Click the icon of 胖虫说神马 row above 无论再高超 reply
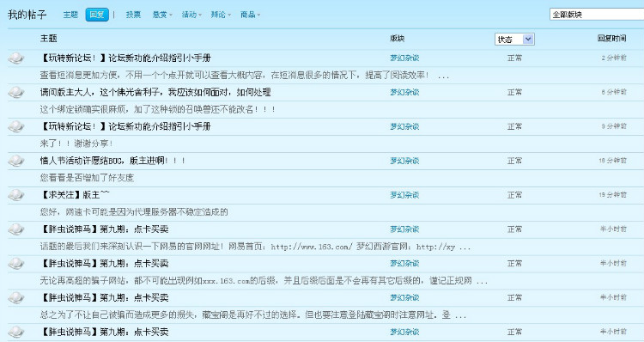The width and height of the screenshot is (644, 342). (x=16, y=263)
